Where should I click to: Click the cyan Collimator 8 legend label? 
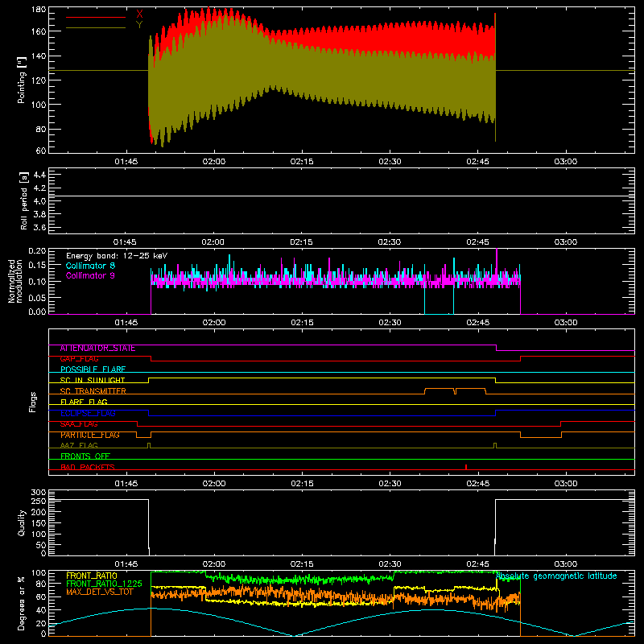tap(90, 266)
